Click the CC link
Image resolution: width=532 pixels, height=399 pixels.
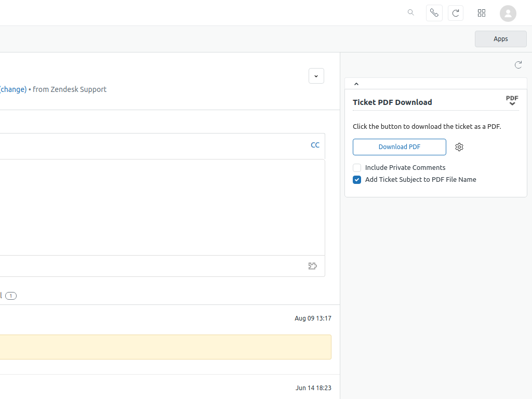315,145
